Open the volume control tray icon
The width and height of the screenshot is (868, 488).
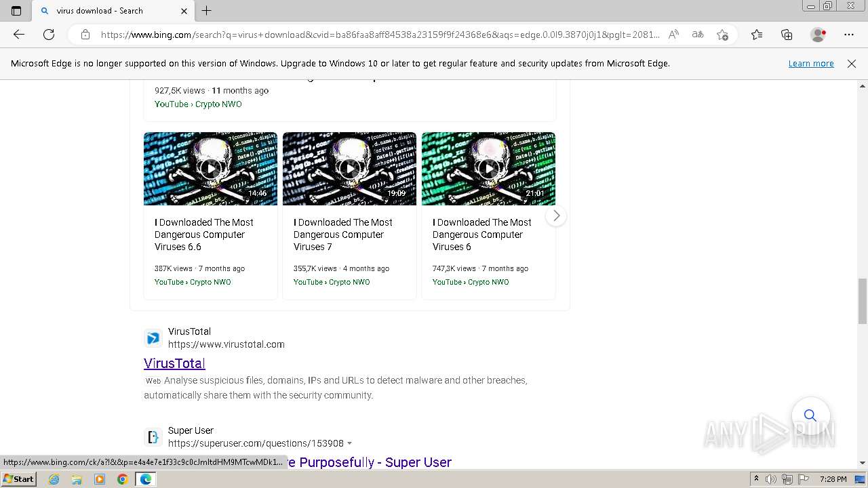pos(772,479)
